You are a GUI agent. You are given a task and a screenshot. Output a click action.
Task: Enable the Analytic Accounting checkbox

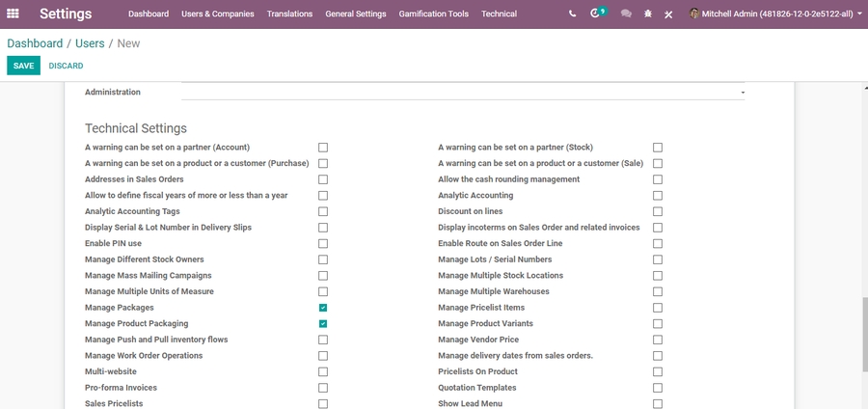click(x=658, y=196)
